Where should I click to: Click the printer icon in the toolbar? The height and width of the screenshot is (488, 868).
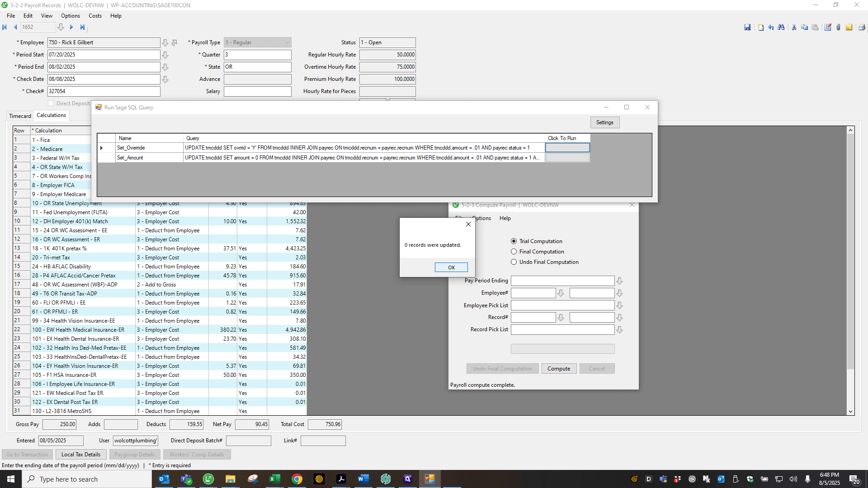[x=862, y=28]
